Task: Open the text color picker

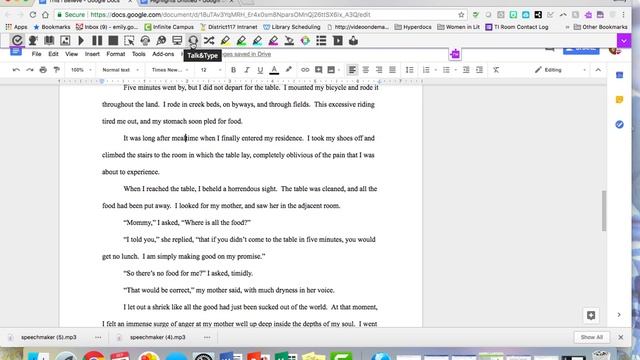Action: [274, 70]
